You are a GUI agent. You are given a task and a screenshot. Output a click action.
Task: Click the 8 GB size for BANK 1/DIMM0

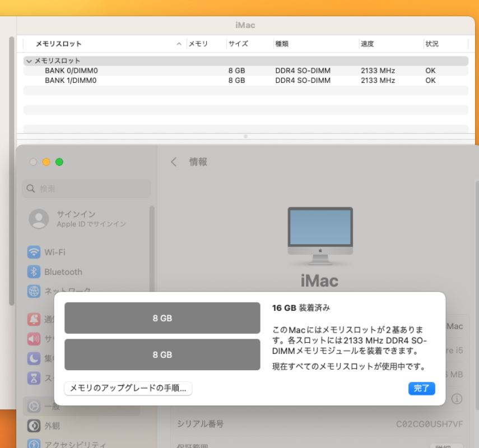point(237,80)
